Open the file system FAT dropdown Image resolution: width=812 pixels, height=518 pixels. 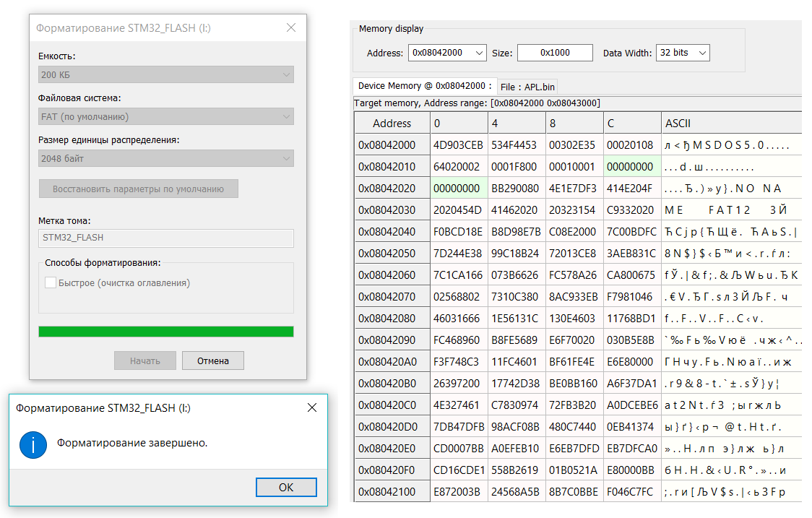165,116
